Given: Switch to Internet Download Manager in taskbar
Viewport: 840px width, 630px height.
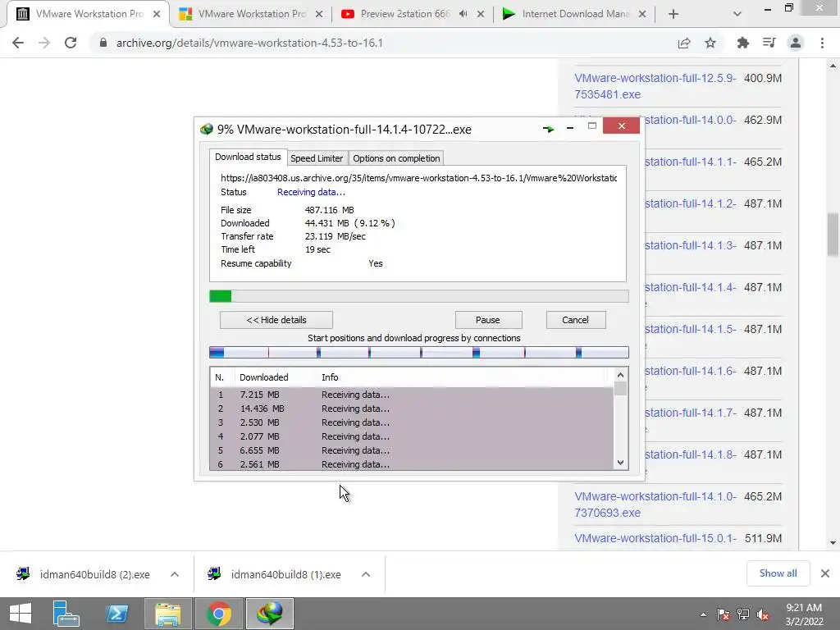Looking at the screenshot, I should 269,614.
